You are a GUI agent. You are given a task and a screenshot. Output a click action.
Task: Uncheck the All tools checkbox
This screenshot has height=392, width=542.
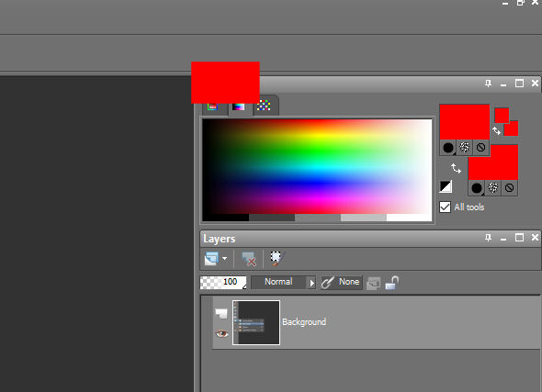point(445,207)
